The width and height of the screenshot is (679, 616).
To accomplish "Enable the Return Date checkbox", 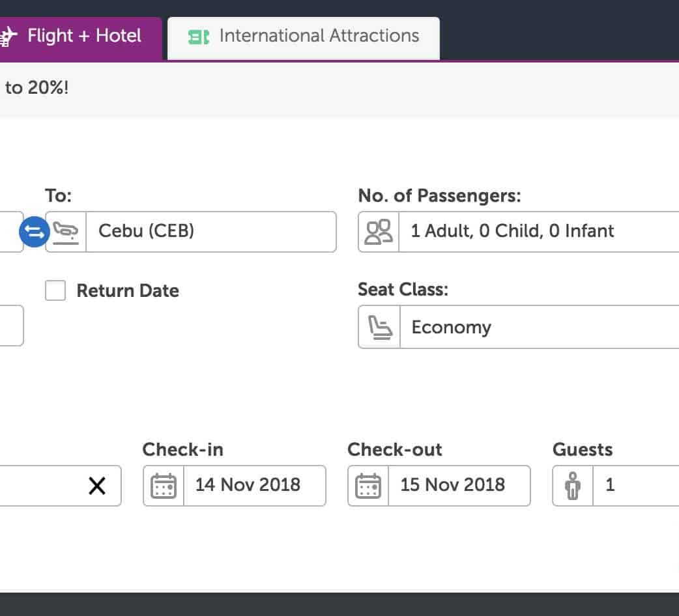I will coord(55,290).
